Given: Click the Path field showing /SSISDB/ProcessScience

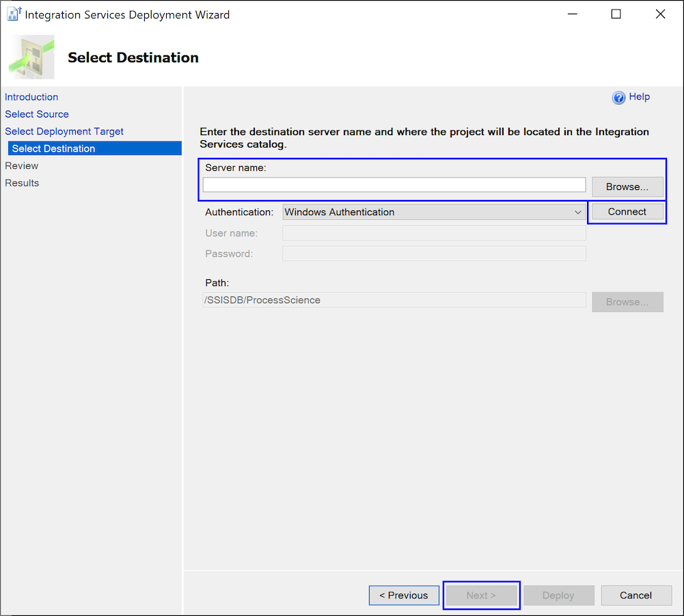Looking at the screenshot, I should 394,300.
